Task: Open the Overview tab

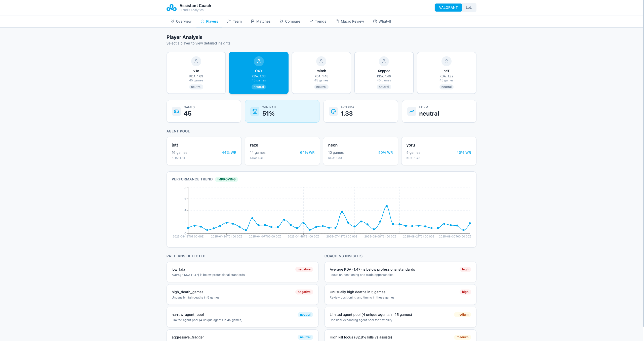Action: (181, 21)
